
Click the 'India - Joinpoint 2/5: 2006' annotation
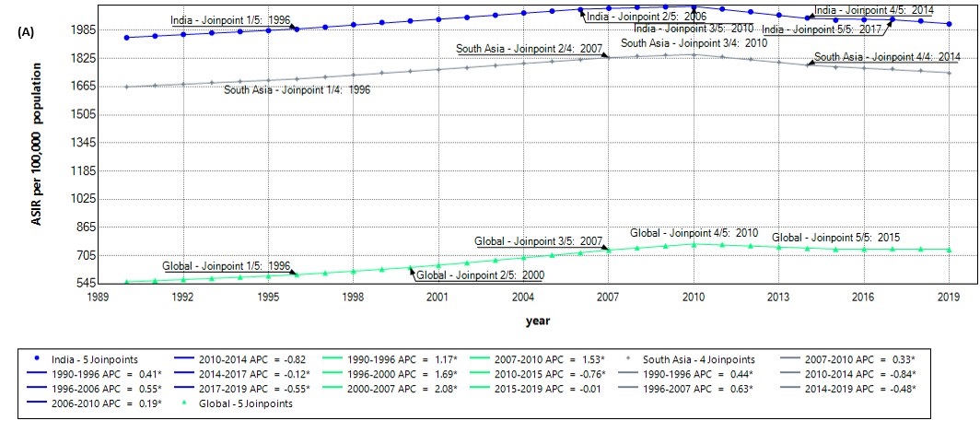(646, 17)
